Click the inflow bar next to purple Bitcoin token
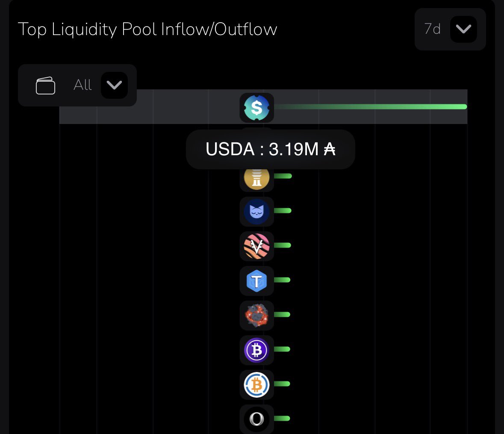Screen dimensions: 504x434 click(282, 349)
